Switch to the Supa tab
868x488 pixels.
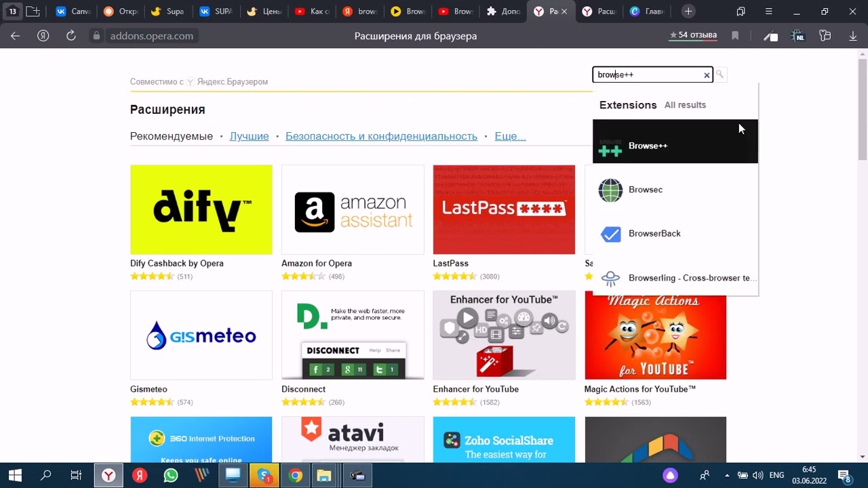click(x=167, y=12)
